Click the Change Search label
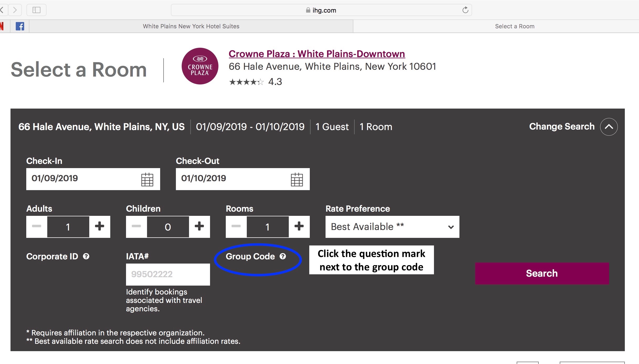The image size is (639, 364). point(562,126)
